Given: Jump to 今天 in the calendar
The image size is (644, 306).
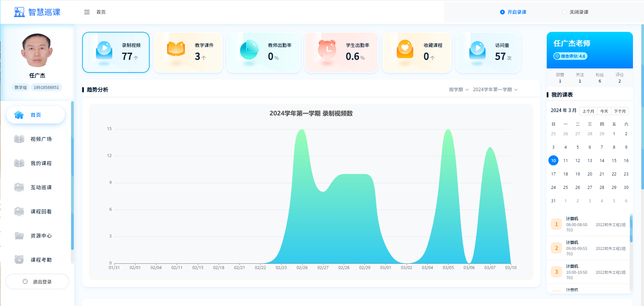Looking at the screenshot, I should 604,111.
